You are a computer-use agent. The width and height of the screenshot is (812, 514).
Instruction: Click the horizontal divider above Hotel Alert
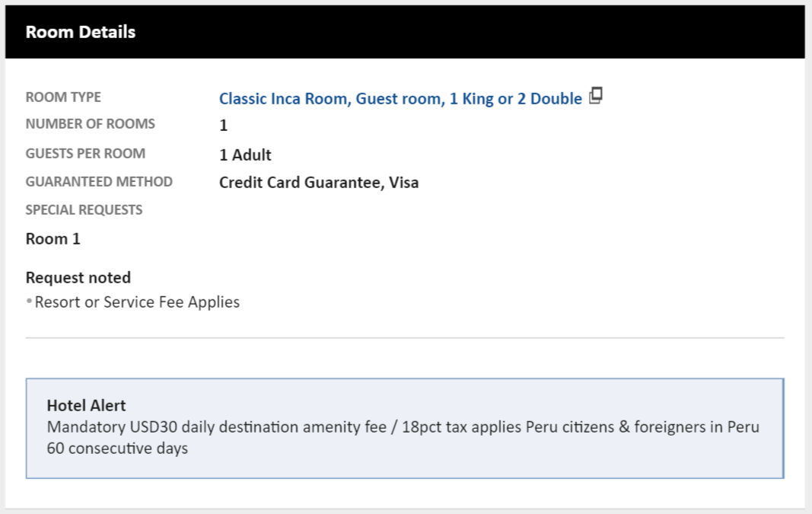405,337
